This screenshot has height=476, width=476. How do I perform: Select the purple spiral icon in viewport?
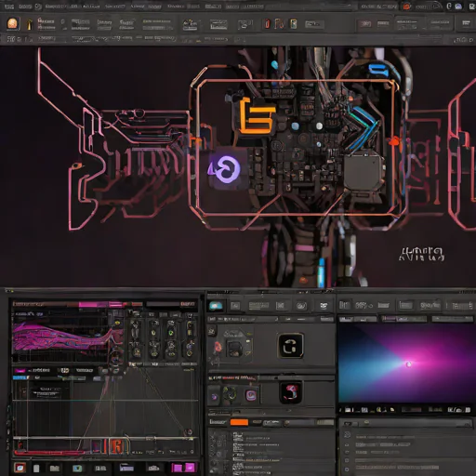point(225,169)
